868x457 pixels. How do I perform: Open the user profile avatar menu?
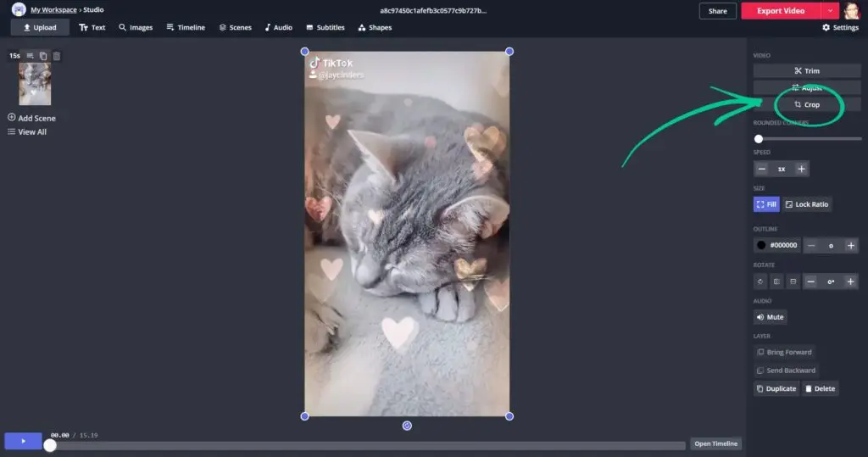point(852,11)
